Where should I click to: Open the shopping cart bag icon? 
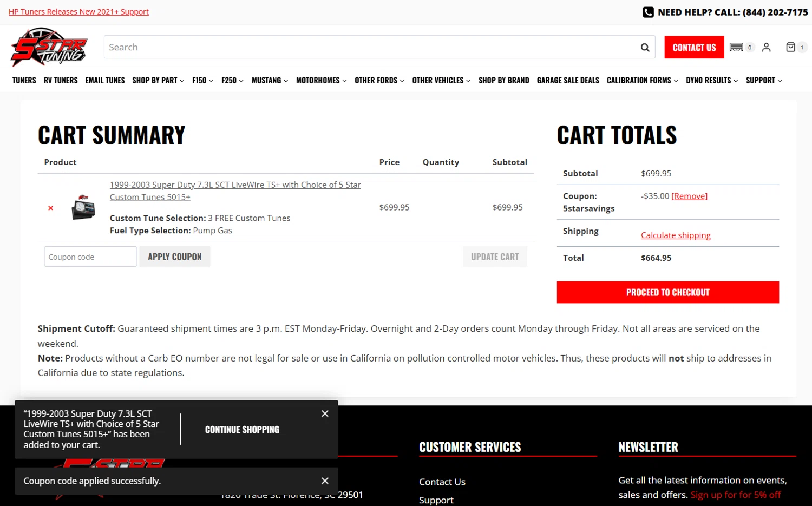[x=791, y=48]
